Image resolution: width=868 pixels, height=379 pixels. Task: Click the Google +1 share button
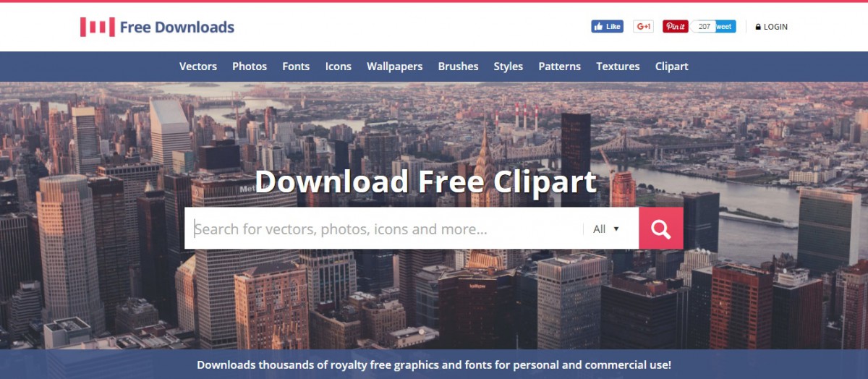pos(643,27)
